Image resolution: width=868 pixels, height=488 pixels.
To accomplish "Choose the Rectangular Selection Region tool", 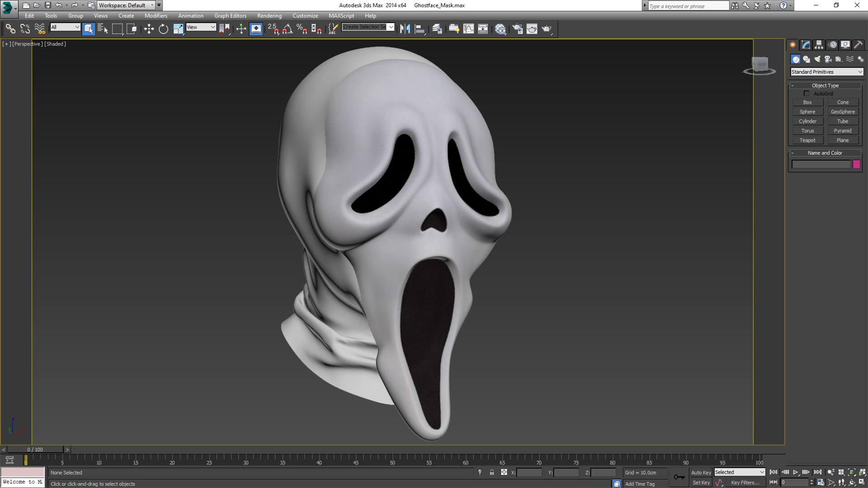I will [x=117, y=29].
